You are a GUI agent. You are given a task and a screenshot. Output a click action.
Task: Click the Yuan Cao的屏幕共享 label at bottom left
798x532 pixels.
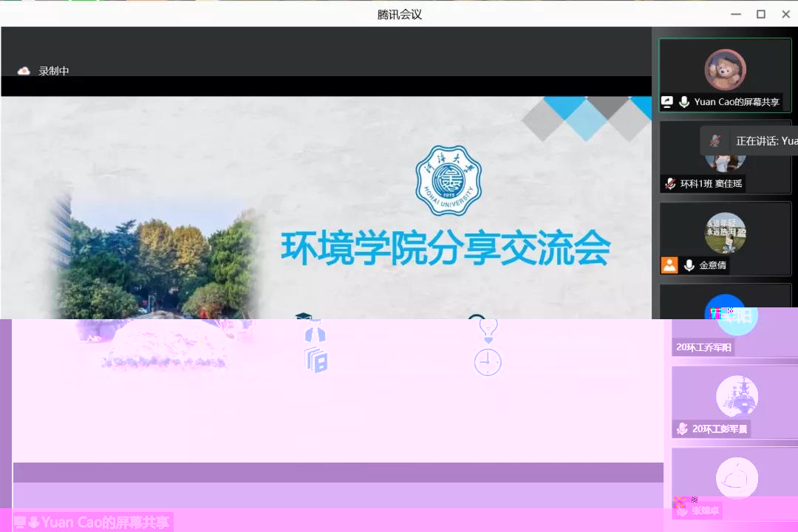[x=105, y=522]
